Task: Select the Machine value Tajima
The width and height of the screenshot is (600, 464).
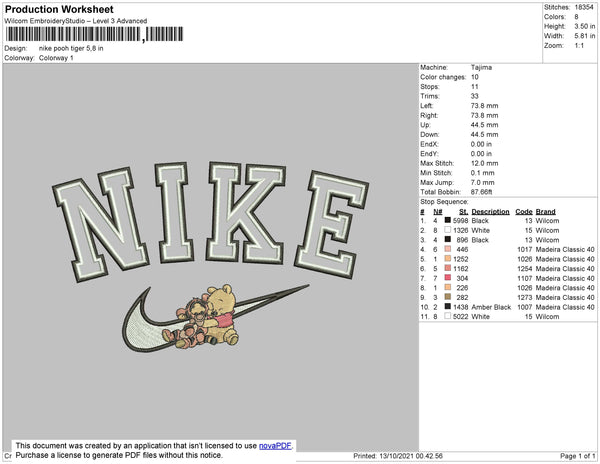Action: point(481,67)
